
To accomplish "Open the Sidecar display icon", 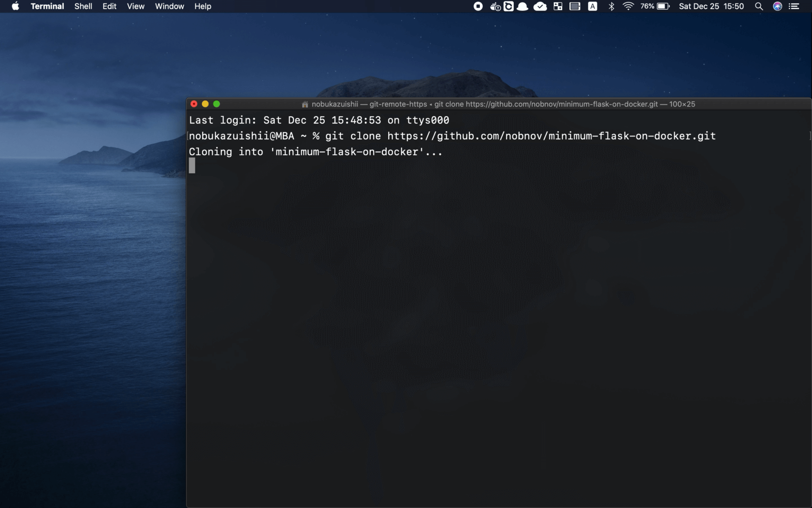I will point(575,6).
